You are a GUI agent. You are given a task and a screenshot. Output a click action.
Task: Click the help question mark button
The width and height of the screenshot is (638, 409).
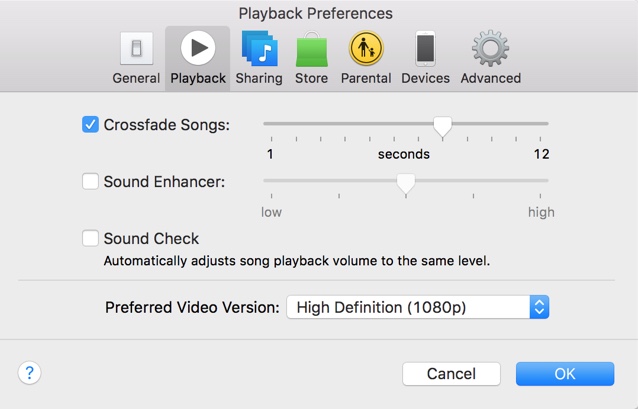29,373
